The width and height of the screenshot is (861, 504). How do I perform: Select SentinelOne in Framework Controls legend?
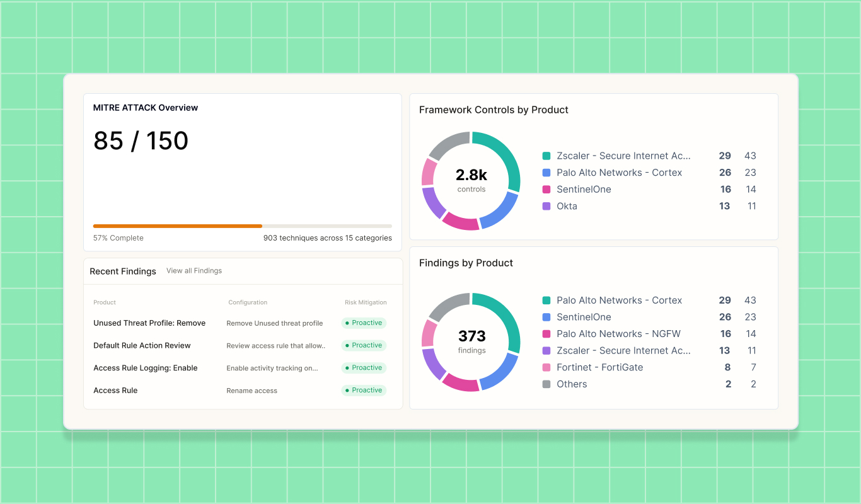(584, 189)
